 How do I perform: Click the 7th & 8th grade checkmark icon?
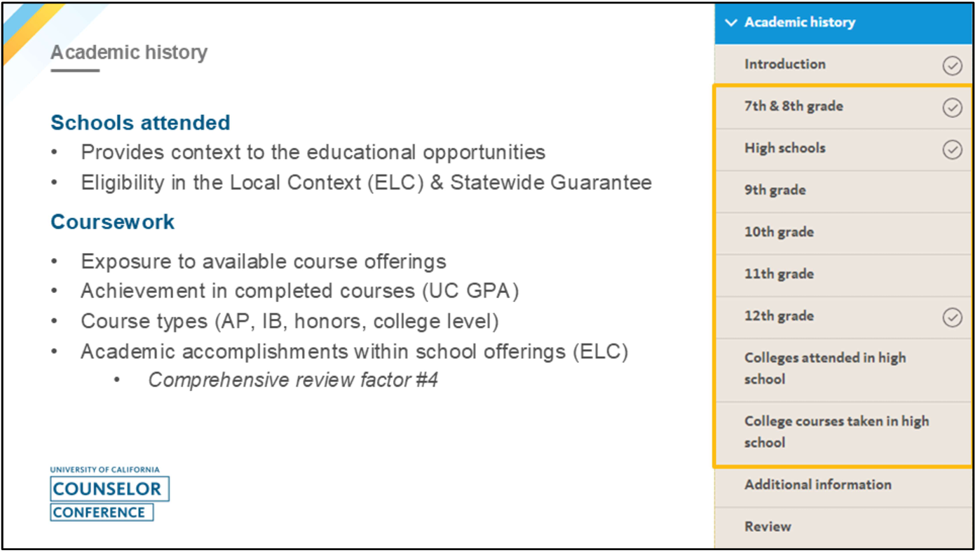click(951, 108)
